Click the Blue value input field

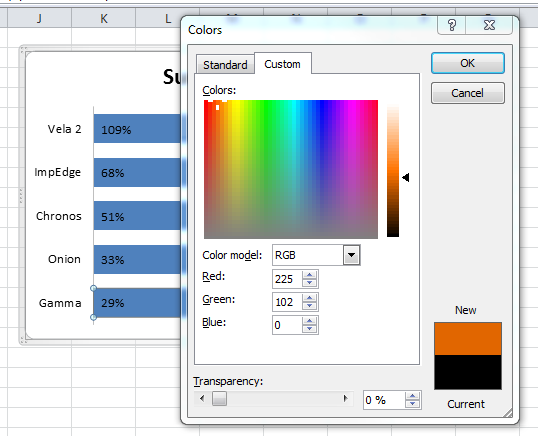point(288,325)
